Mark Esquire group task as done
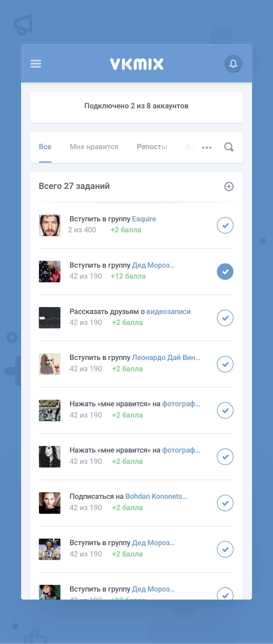The height and width of the screenshot is (644, 273). click(x=225, y=225)
